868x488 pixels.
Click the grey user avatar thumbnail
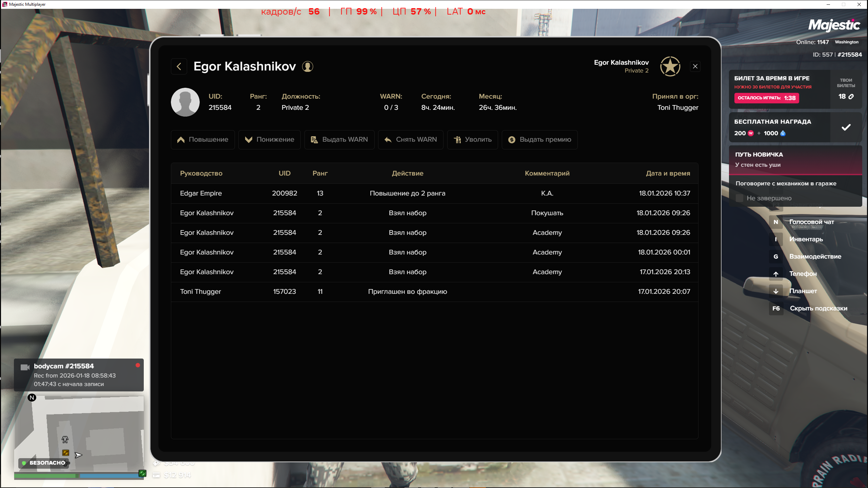pos(185,102)
